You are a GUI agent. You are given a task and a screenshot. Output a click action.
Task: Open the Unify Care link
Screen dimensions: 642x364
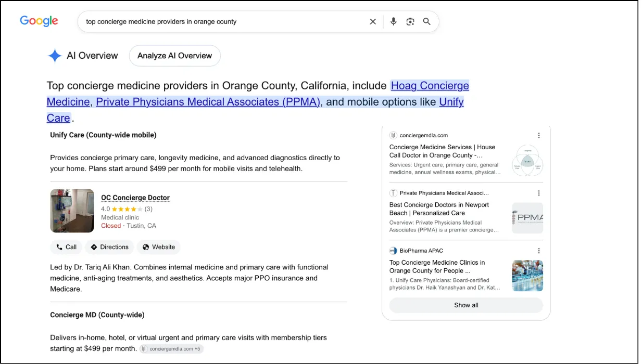pos(451,102)
